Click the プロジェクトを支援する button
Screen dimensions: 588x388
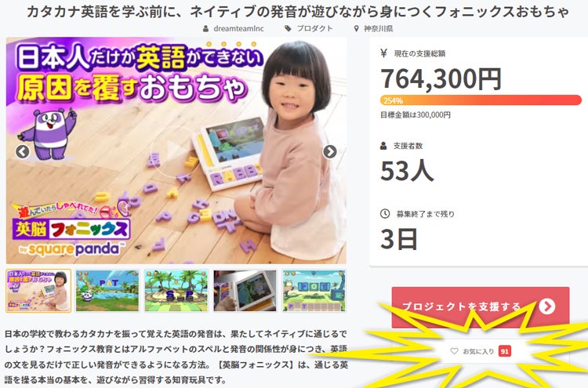point(481,307)
